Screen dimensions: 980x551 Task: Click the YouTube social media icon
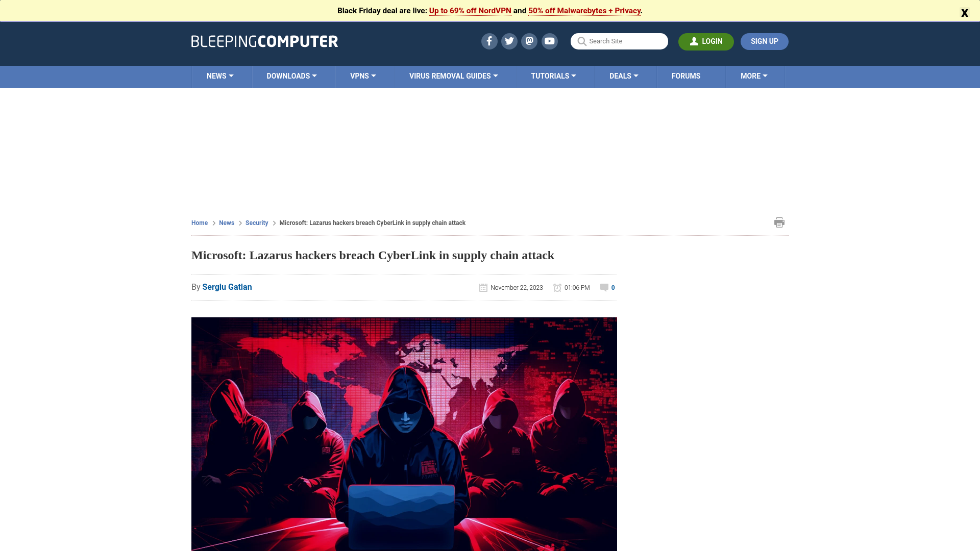[x=549, y=41]
